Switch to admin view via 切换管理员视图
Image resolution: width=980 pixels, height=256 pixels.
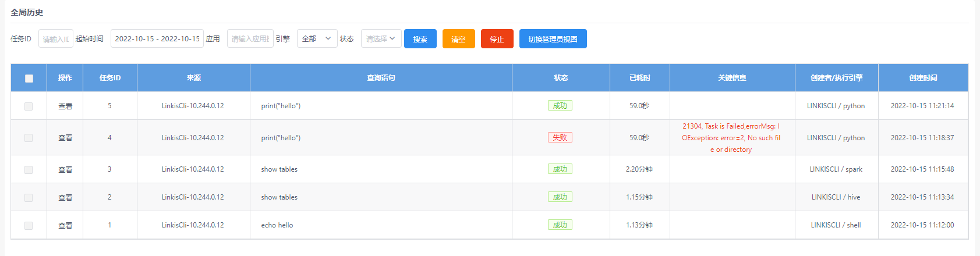click(553, 39)
